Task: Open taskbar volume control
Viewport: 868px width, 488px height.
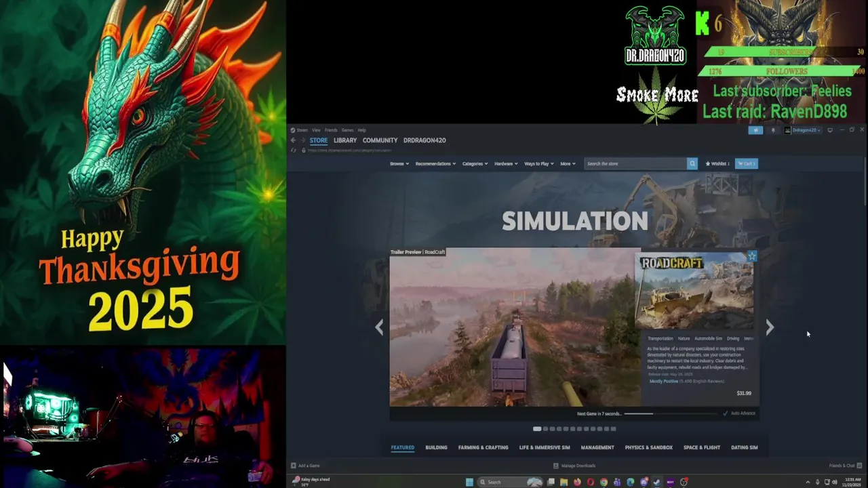Action: coord(836,482)
